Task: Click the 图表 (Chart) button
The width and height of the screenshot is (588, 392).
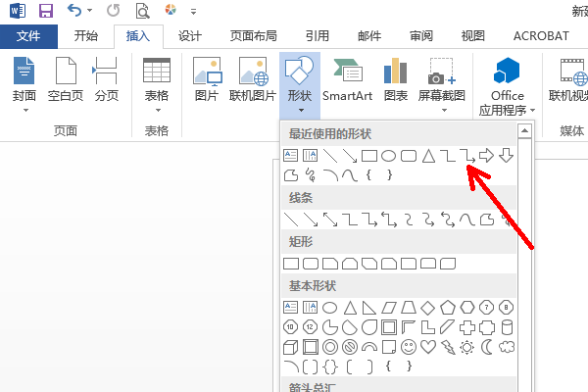Action: pos(396,79)
